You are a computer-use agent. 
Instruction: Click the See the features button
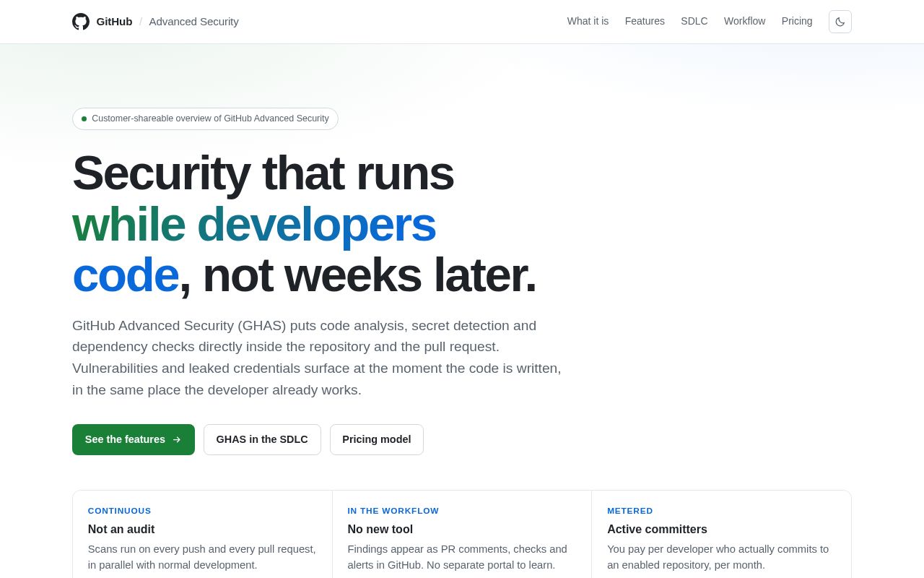pos(134,439)
